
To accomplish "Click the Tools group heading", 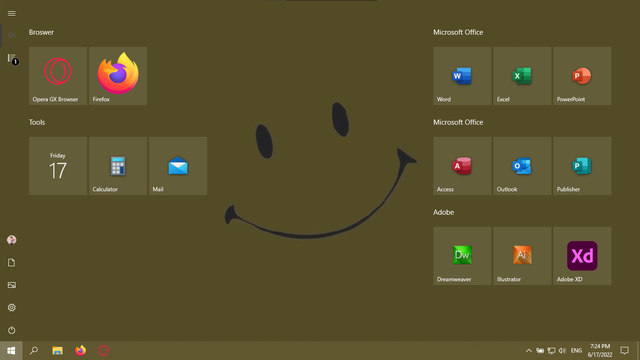I will click(37, 122).
